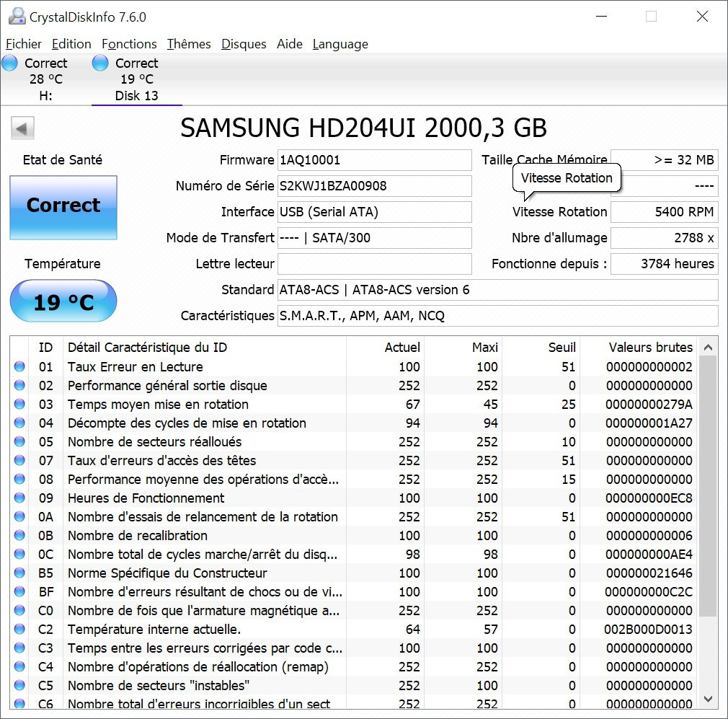This screenshot has height=719, width=728.
Task: Click scroll-down arrow of attribute list
Action: [708, 699]
